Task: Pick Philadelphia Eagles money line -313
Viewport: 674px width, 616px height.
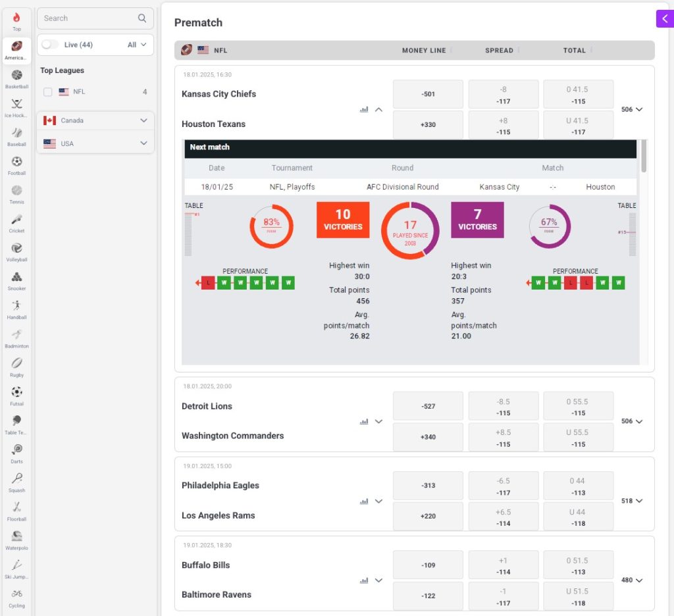Action: click(428, 486)
